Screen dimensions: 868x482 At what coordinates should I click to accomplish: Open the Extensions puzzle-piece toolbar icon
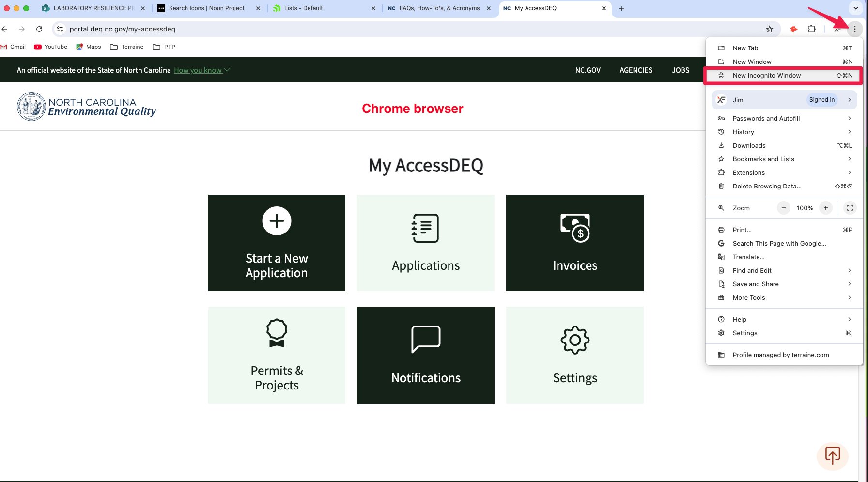pyautogui.click(x=812, y=29)
